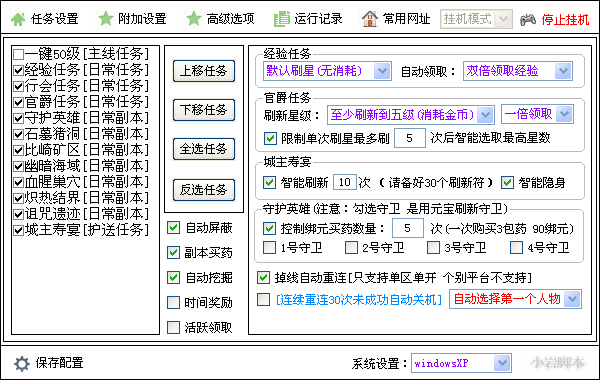Uncheck the 血腥巢穴[日常副本] checkbox
Image resolution: width=600 pixels, height=380 pixels.
coord(18,182)
